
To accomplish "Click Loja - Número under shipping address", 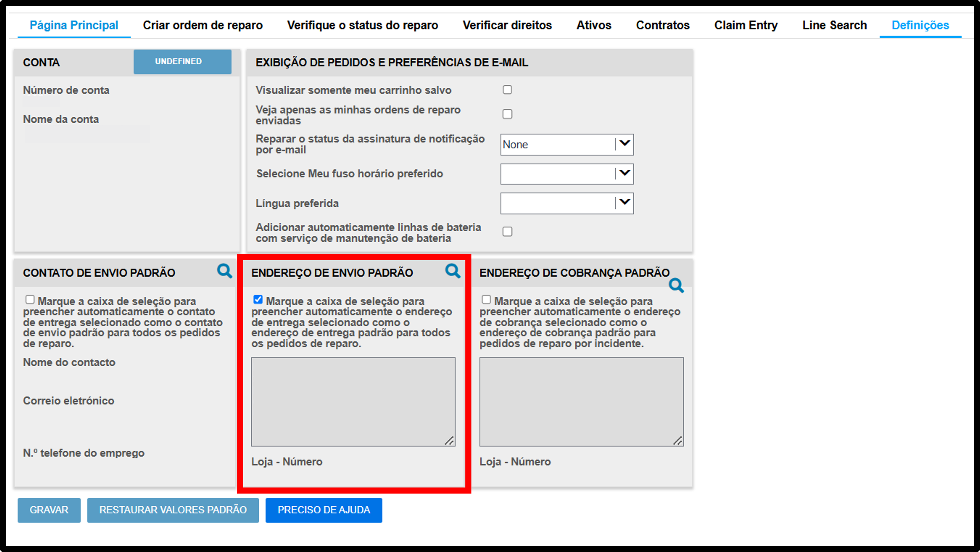I will [287, 462].
